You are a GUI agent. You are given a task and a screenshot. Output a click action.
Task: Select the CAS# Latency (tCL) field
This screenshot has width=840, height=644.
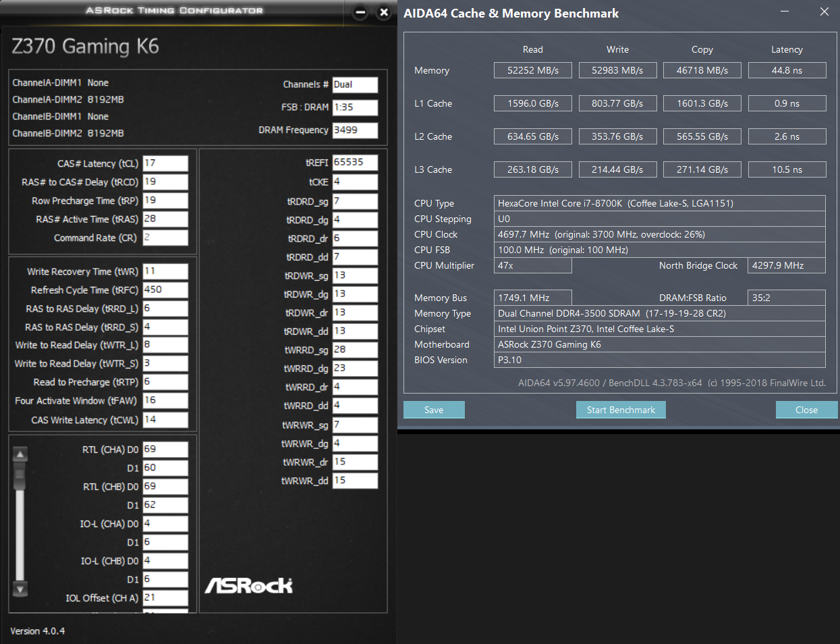pos(165,163)
